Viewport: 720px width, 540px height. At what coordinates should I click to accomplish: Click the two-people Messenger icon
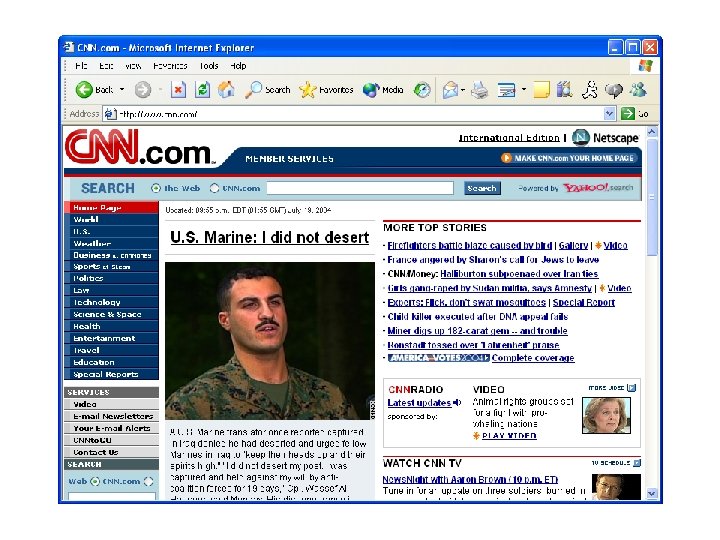point(638,90)
